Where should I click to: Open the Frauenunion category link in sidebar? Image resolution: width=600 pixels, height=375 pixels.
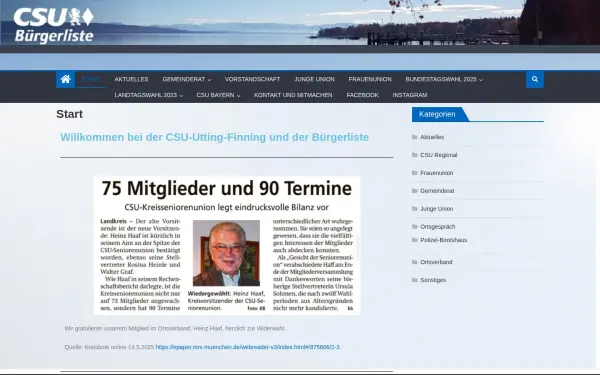(x=437, y=173)
